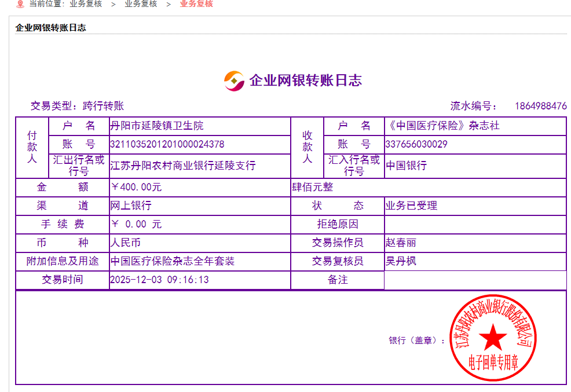Click the bank logo beside the title
Screen dimensions: 571x392
tap(234, 80)
